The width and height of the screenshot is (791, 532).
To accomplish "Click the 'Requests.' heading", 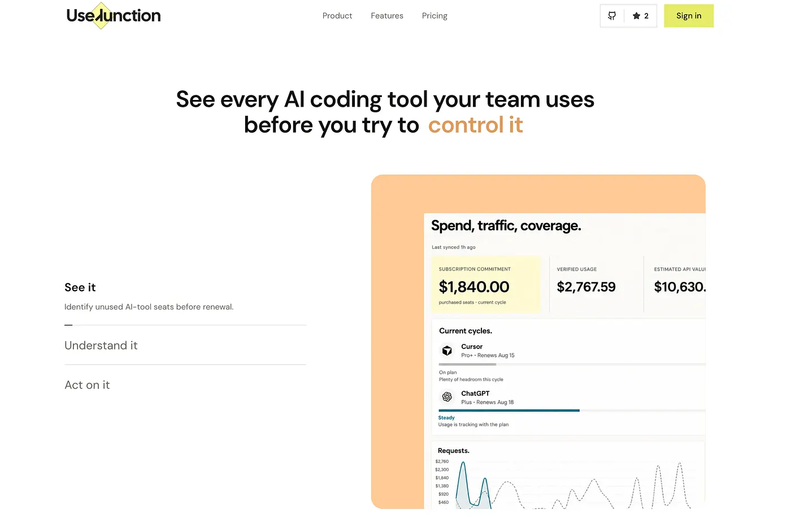I will [x=454, y=451].
